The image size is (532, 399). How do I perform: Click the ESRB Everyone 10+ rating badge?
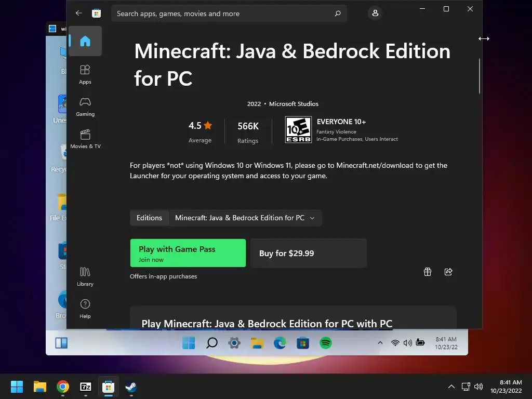click(x=298, y=129)
